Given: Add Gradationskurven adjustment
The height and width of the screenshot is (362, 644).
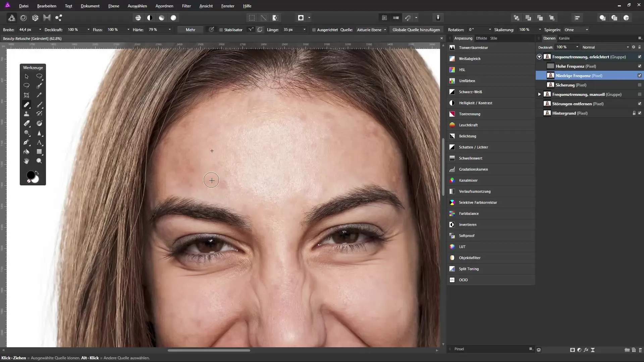Looking at the screenshot, I should pos(491,169).
